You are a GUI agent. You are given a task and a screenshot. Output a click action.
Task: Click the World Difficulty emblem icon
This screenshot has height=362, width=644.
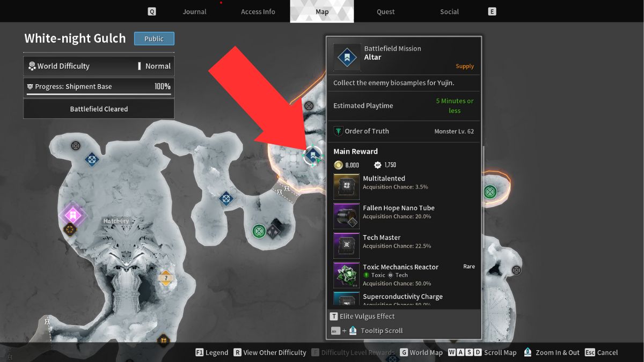click(32, 66)
